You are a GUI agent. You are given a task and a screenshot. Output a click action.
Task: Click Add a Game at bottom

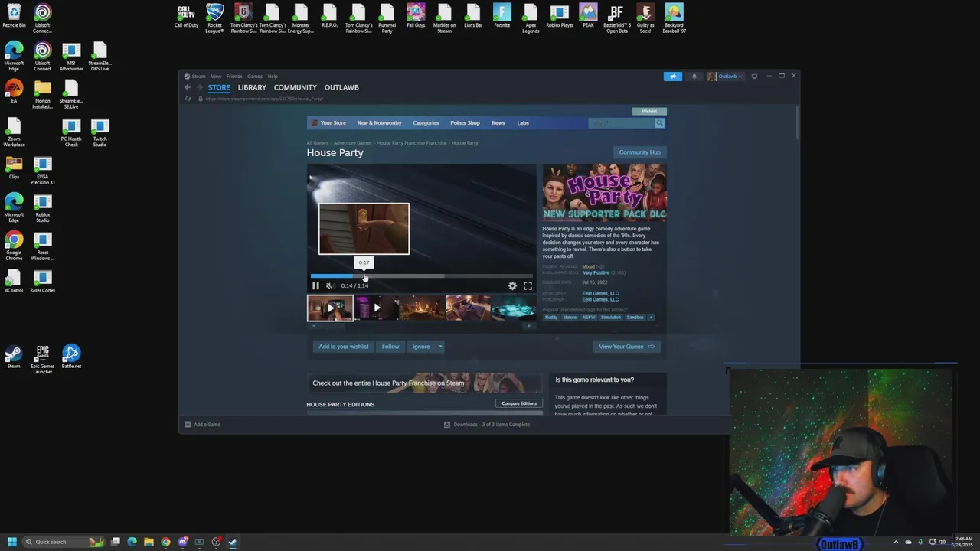click(x=202, y=425)
